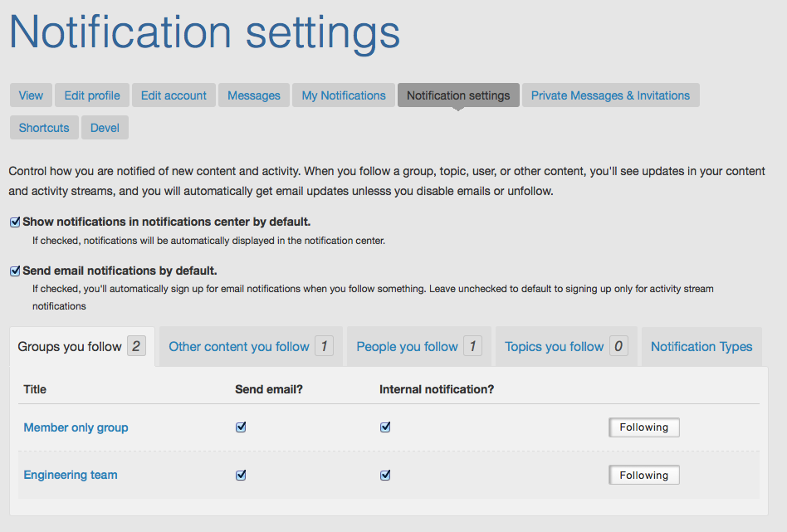Open the Shortcuts tab

(x=43, y=127)
